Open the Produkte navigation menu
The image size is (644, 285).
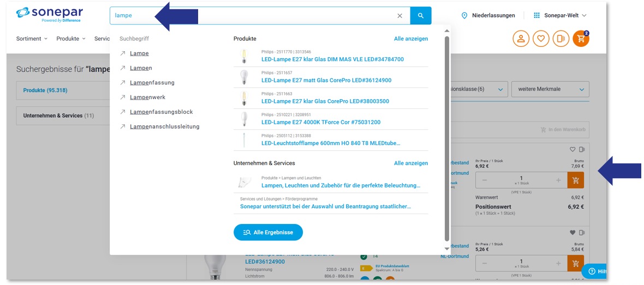click(70, 39)
